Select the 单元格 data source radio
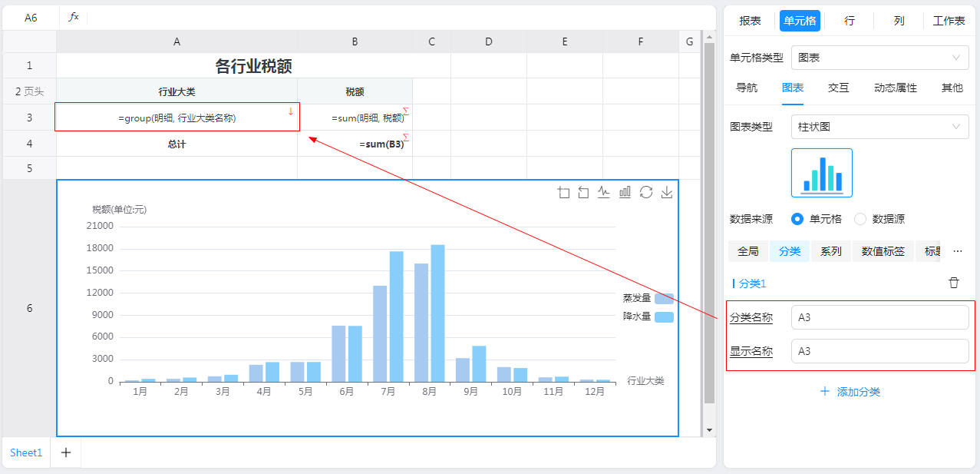This screenshot has width=980, height=474. coord(797,219)
